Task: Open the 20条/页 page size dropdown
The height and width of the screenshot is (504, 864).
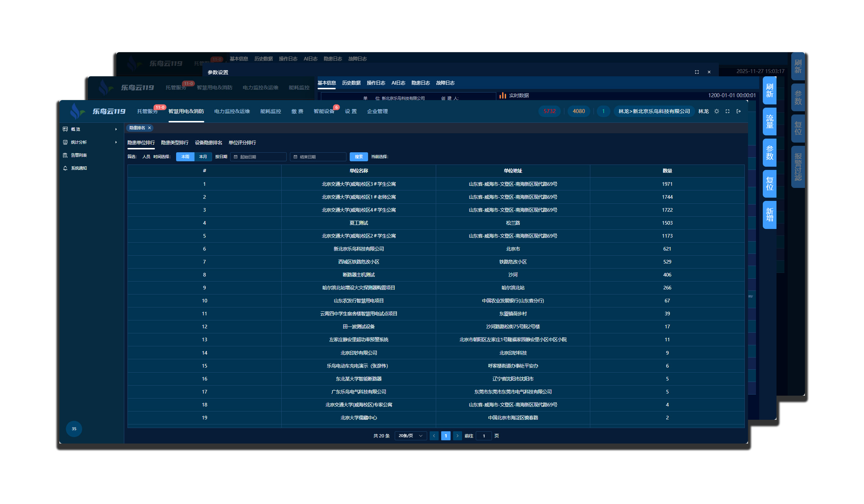Action: (x=410, y=436)
